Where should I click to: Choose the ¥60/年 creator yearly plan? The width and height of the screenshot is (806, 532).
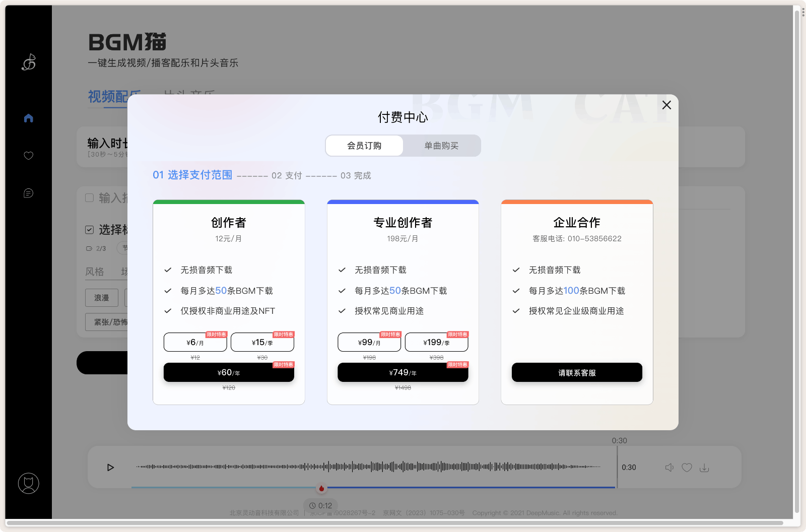(x=229, y=372)
